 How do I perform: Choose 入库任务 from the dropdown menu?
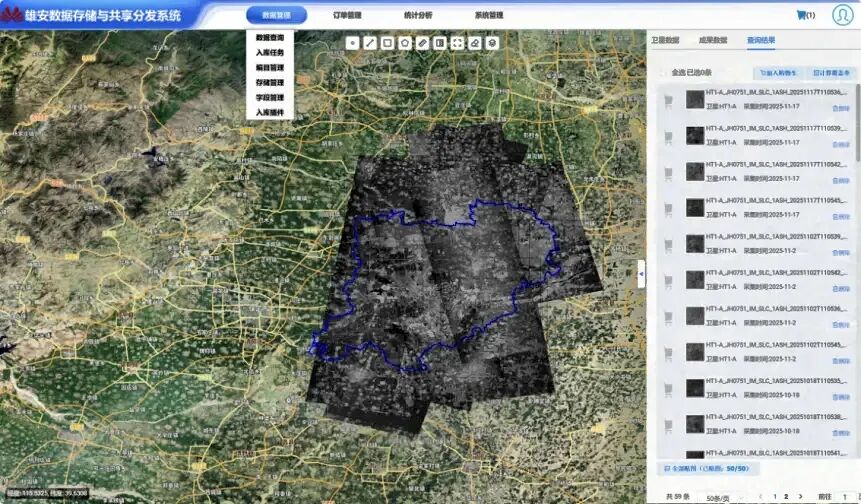pyautogui.click(x=269, y=52)
